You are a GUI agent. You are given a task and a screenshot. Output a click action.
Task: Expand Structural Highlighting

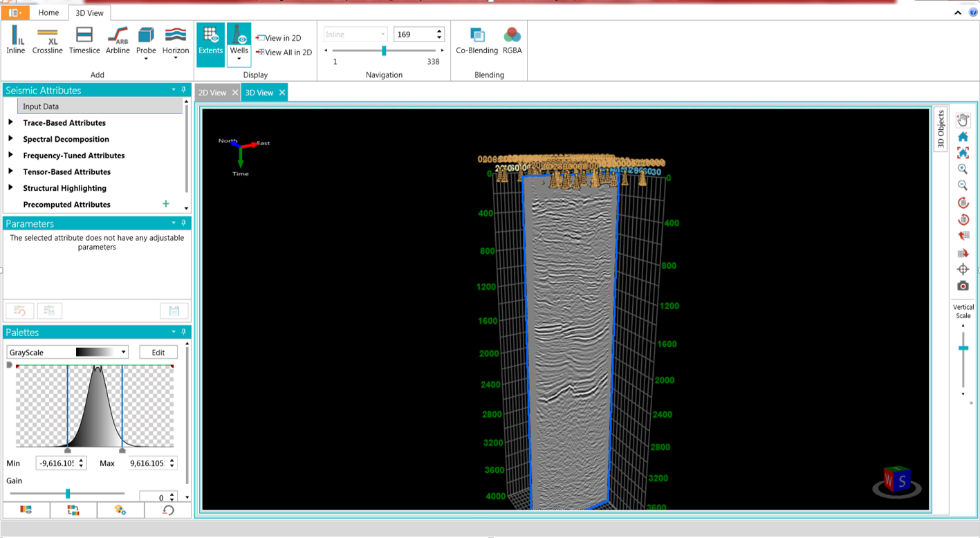point(10,187)
